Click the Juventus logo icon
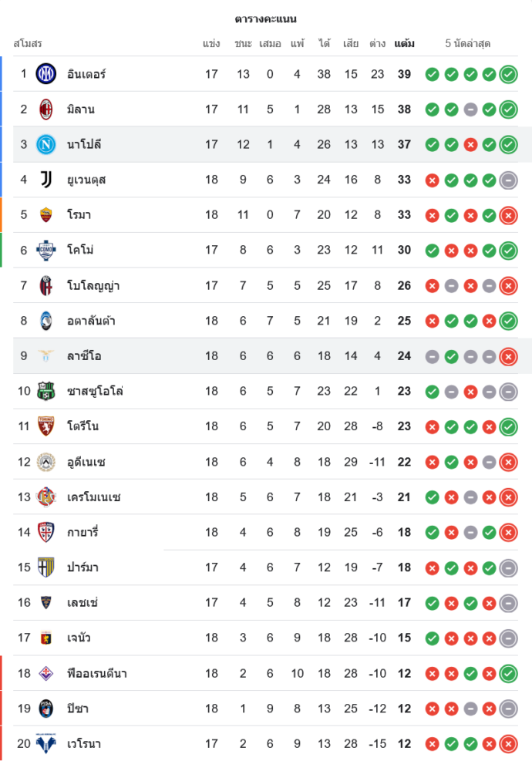Viewport: 532px width, 771px height. [x=46, y=180]
